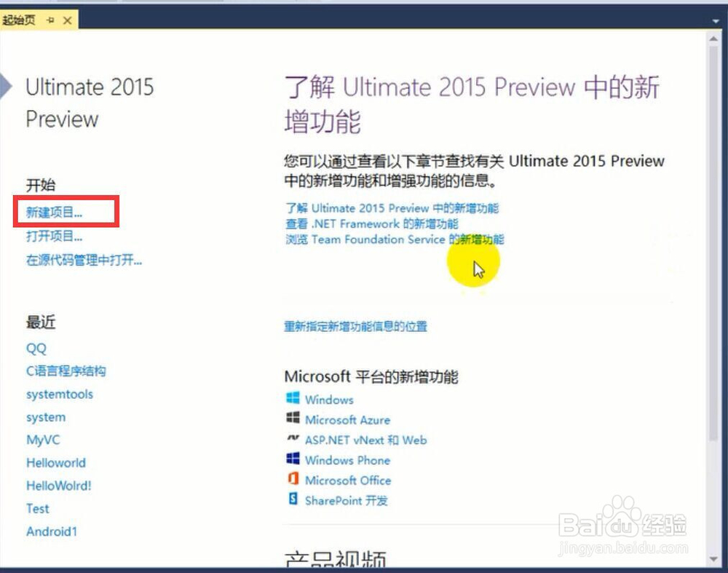This screenshot has height=573, width=728.
Task: Open ASP.NET vNext 和 Web link
Action: point(366,440)
